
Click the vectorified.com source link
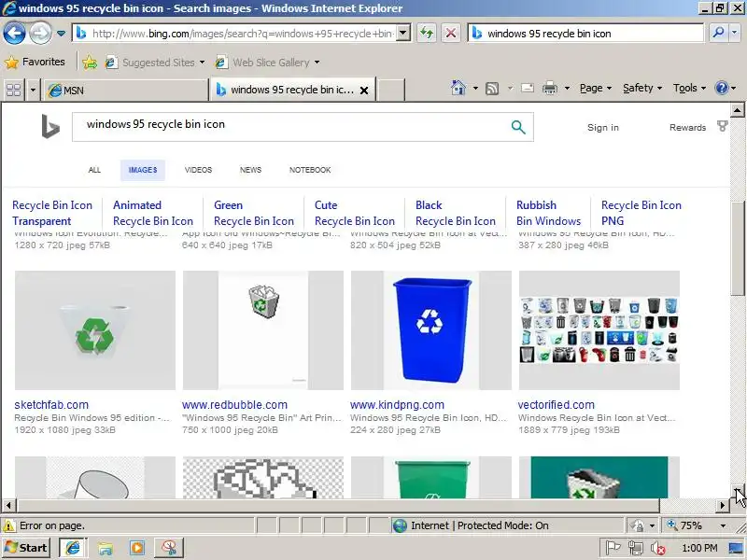557,405
